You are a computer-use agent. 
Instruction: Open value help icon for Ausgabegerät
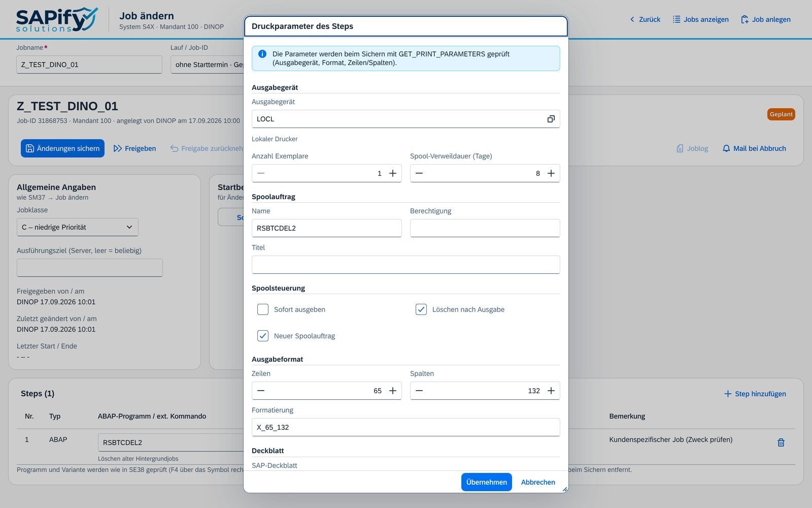point(551,119)
